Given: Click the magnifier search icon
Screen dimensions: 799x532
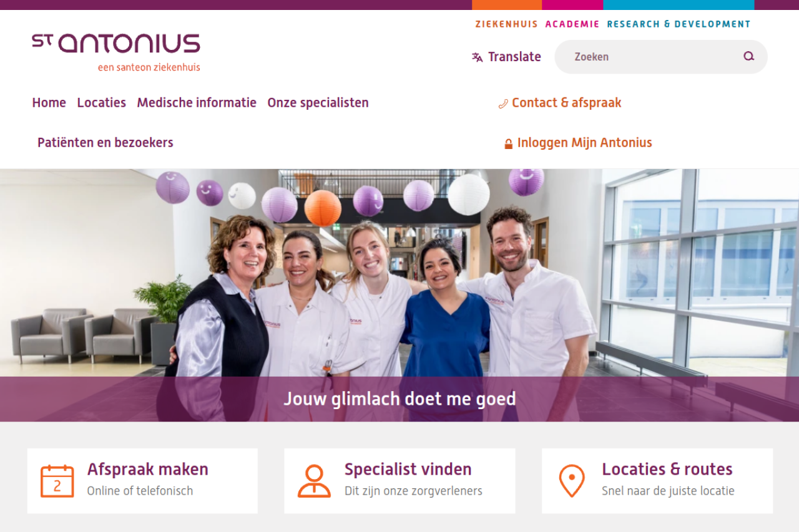Looking at the screenshot, I should tap(749, 57).
